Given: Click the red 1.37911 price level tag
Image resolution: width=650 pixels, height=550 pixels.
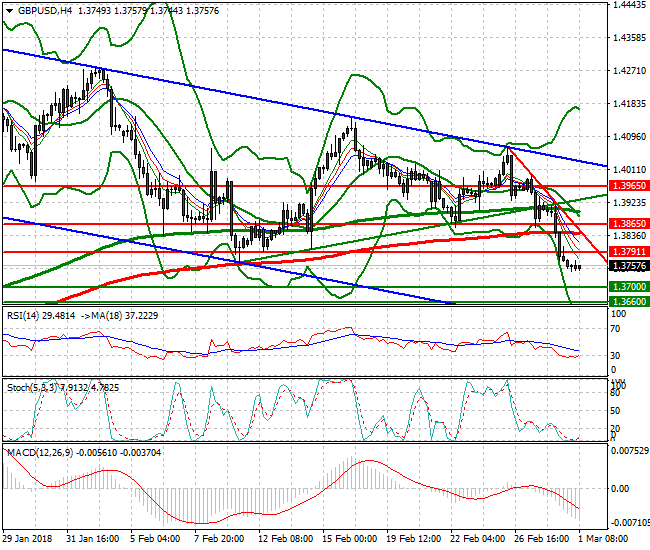Looking at the screenshot, I should click(x=627, y=252).
